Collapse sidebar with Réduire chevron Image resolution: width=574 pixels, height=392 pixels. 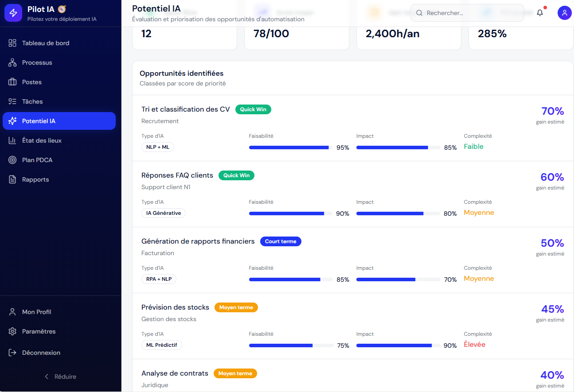(x=47, y=376)
